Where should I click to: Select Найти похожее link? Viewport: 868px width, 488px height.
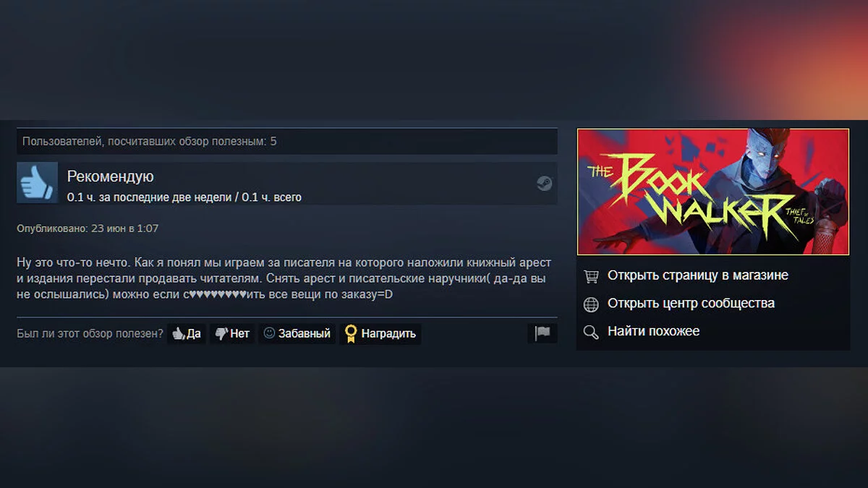click(x=653, y=331)
